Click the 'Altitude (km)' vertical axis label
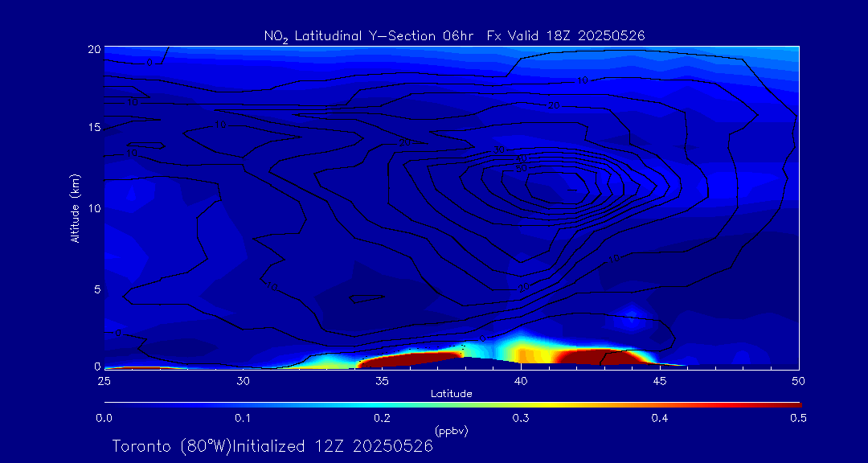Image resolution: width=868 pixels, height=463 pixels. [x=76, y=209]
